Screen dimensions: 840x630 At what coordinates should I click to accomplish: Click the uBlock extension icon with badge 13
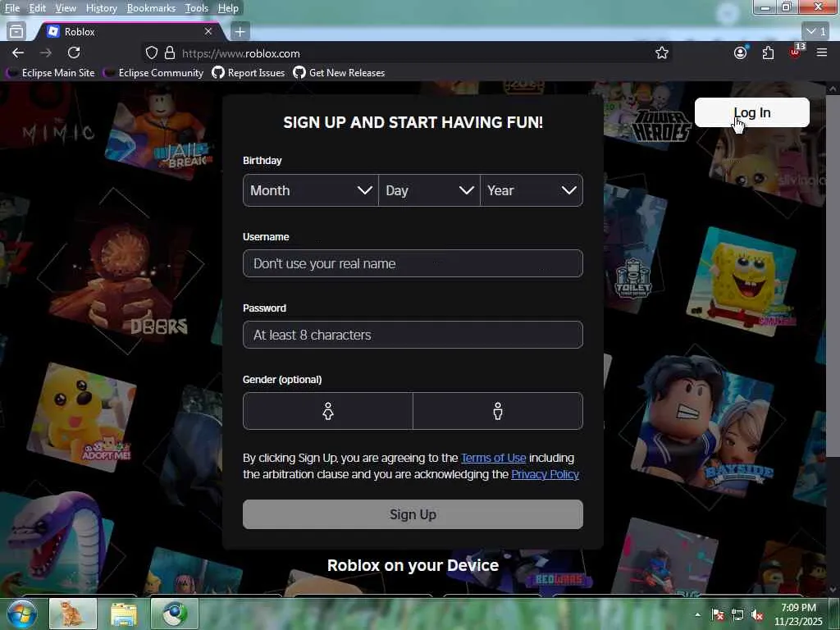pyautogui.click(x=796, y=52)
